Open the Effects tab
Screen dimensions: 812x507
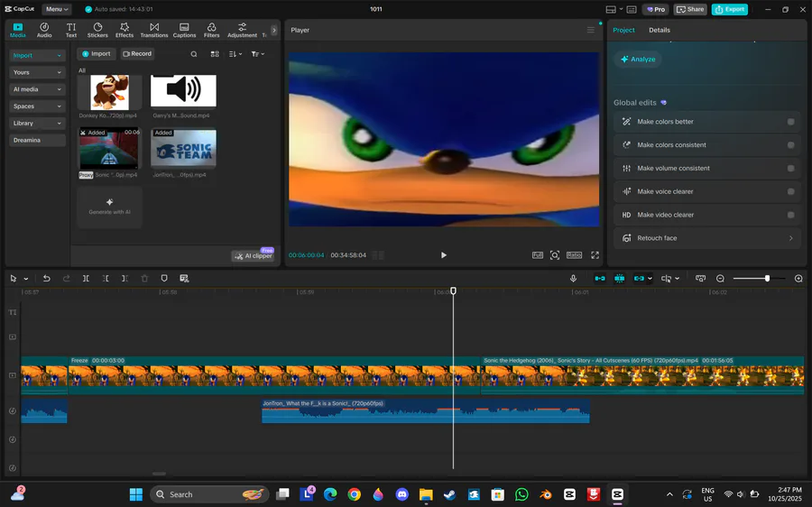125,30
